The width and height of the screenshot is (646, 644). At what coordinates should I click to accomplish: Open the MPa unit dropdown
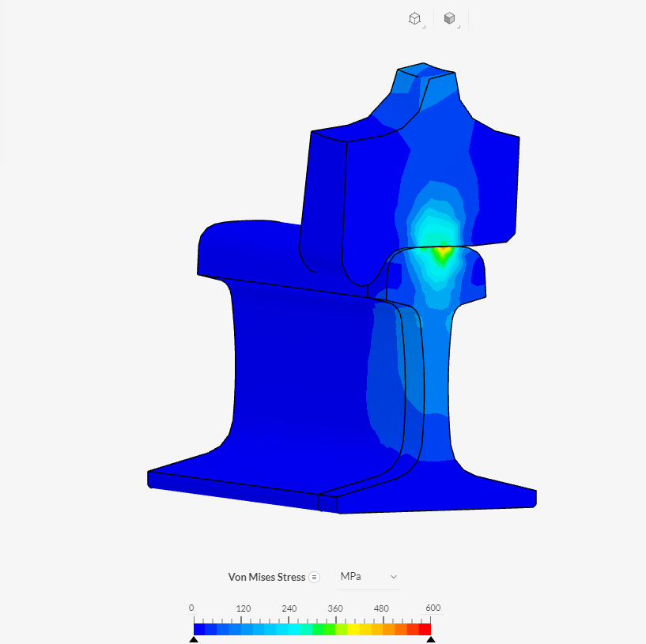pyautogui.click(x=368, y=577)
